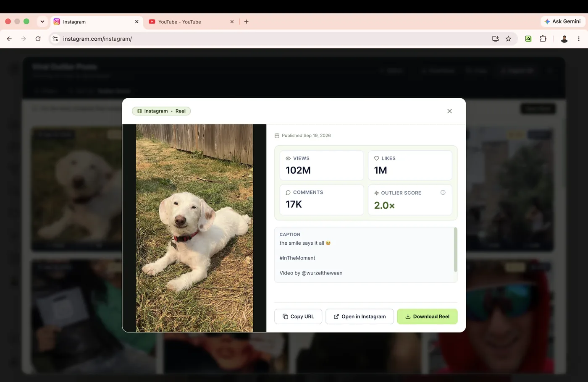
Task: Close the YouTube browser tab
Action: point(232,22)
